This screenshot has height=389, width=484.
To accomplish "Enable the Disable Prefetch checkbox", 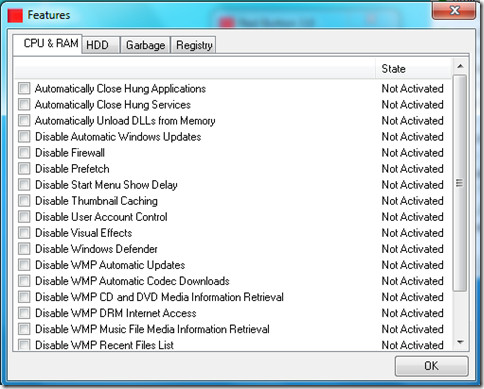I will 24,168.
